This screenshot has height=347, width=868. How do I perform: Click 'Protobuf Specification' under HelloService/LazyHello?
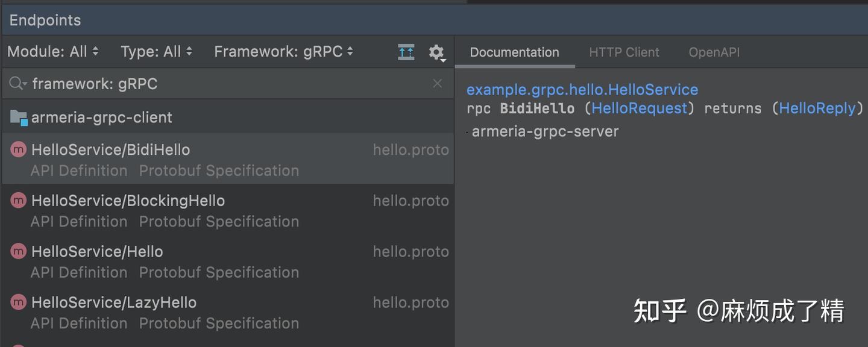pos(219,324)
